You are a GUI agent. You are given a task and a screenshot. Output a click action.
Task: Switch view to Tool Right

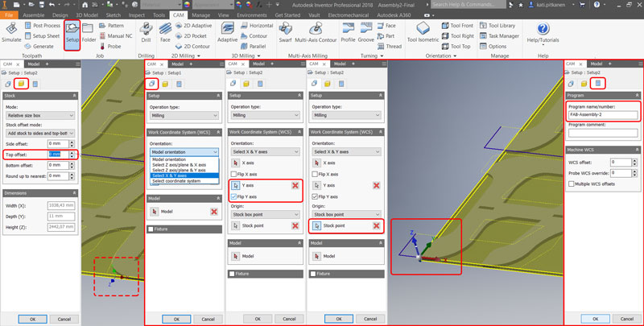click(457, 36)
